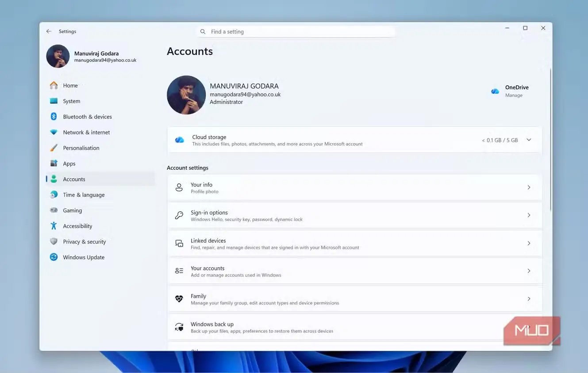Click the small sidebar profile picture
The width and height of the screenshot is (588, 373).
coord(58,56)
